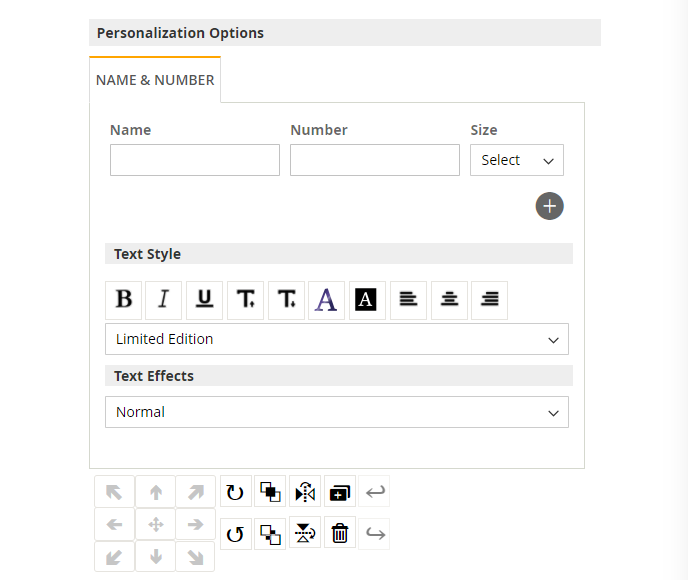Image resolution: width=688 pixels, height=580 pixels.
Task: Align text to the right
Action: point(489,299)
